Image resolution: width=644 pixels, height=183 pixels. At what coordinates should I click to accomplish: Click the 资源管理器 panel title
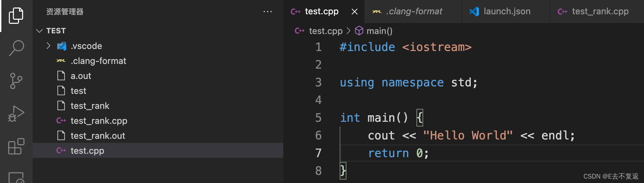pyautogui.click(x=65, y=12)
